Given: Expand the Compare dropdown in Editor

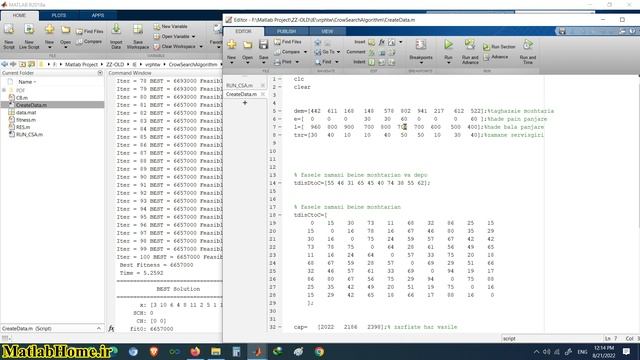Looking at the screenshot, I should coord(305,52).
